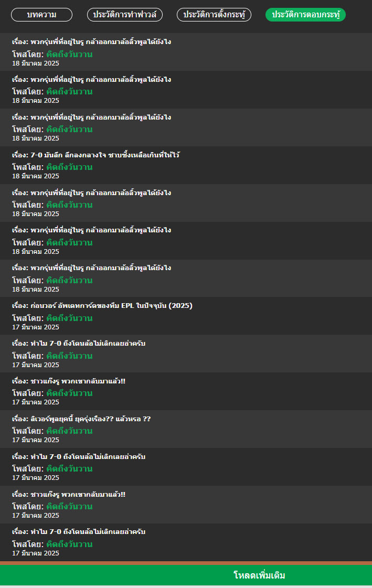372x588 pixels.
Task: Open first ชาวแก๊งรู พวกเขากลับมาแล้ว thread
Action: (x=69, y=381)
